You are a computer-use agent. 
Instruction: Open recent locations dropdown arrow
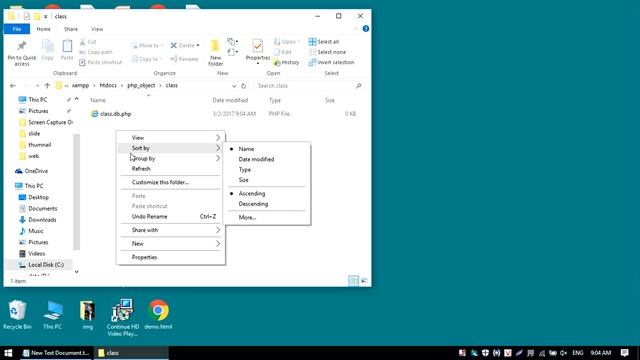(37, 86)
